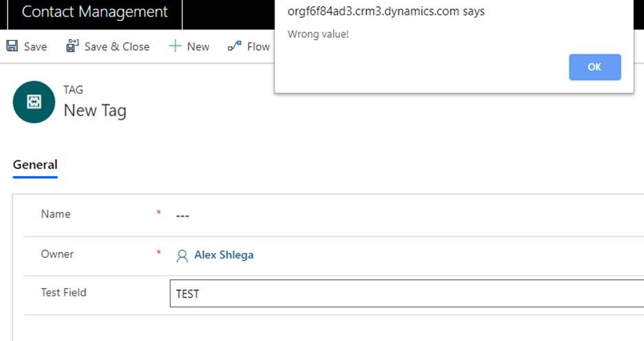Click the Save & Close icon
Viewport: 644px width, 341px height.
72,46
